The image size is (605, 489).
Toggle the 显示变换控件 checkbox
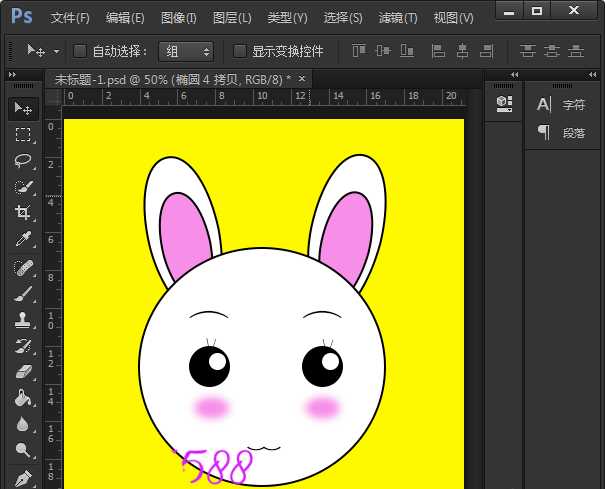pyautogui.click(x=240, y=51)
